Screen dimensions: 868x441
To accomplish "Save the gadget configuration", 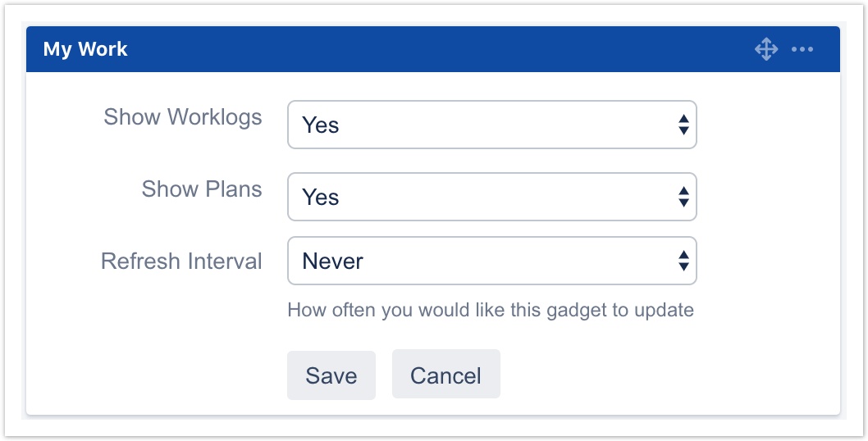I will pos(331,375).
